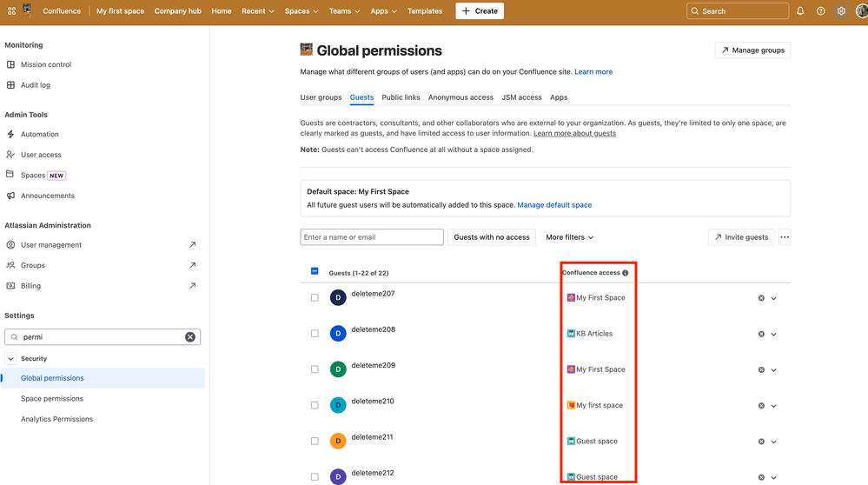
Task: Open the Teams dropdown menu
Action: [344, 11]
